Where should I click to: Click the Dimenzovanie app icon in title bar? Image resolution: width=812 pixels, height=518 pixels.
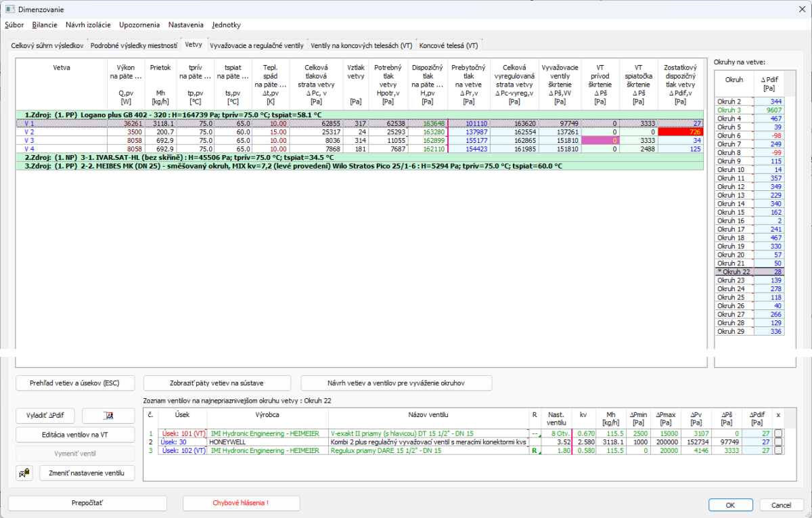pyautogui.click(x=9, y=9)
